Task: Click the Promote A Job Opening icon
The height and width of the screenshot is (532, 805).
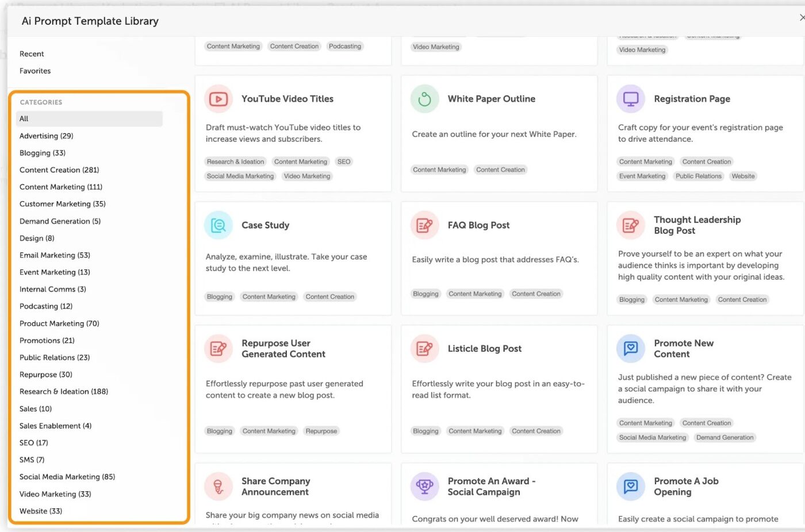Action: (630, 486)
